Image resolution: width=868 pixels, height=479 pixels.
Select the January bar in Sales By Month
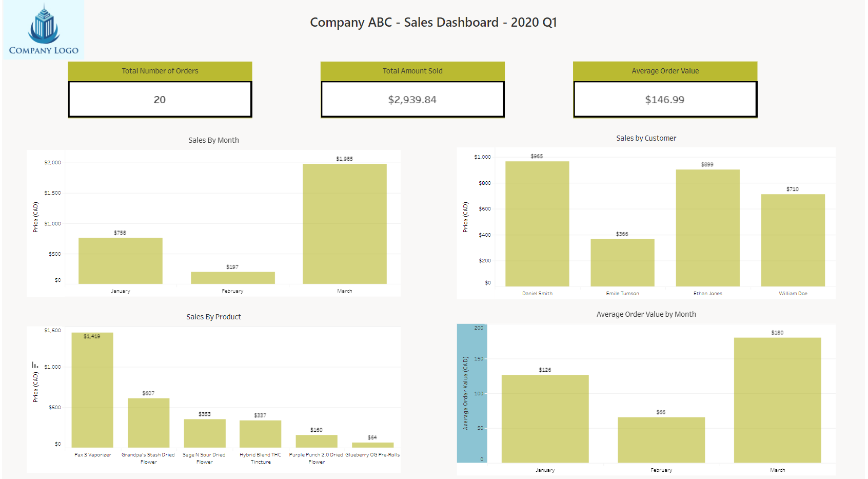[120, 261]
